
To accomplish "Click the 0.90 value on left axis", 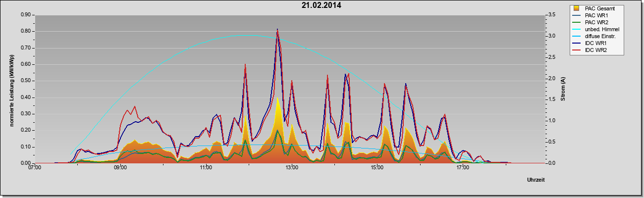I will 25,15.
